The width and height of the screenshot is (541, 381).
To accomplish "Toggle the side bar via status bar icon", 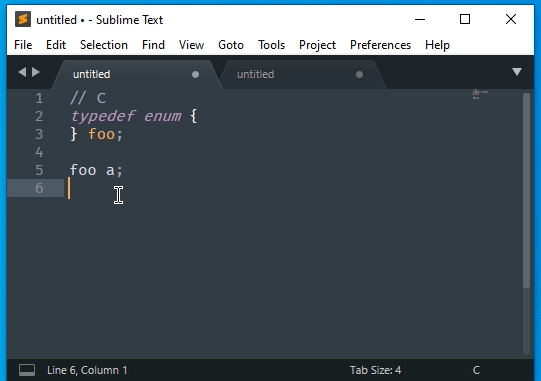I will (x=27, y=370).
